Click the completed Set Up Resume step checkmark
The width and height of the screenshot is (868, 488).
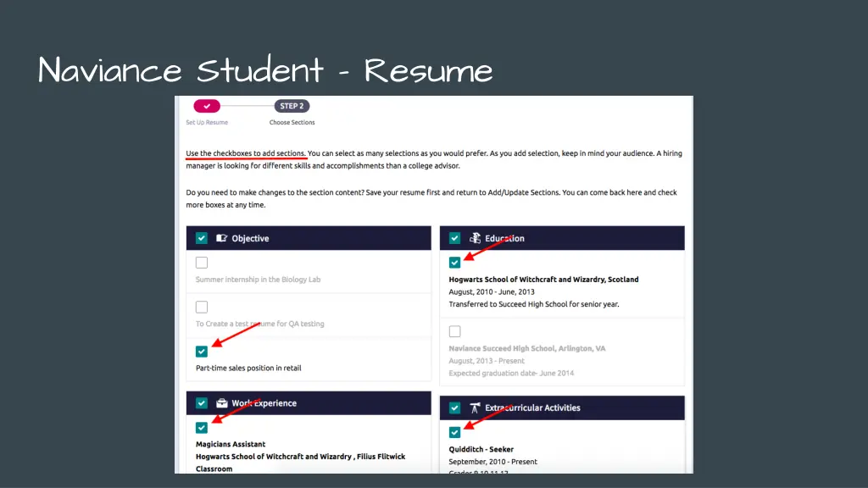[x=207, y=106]
